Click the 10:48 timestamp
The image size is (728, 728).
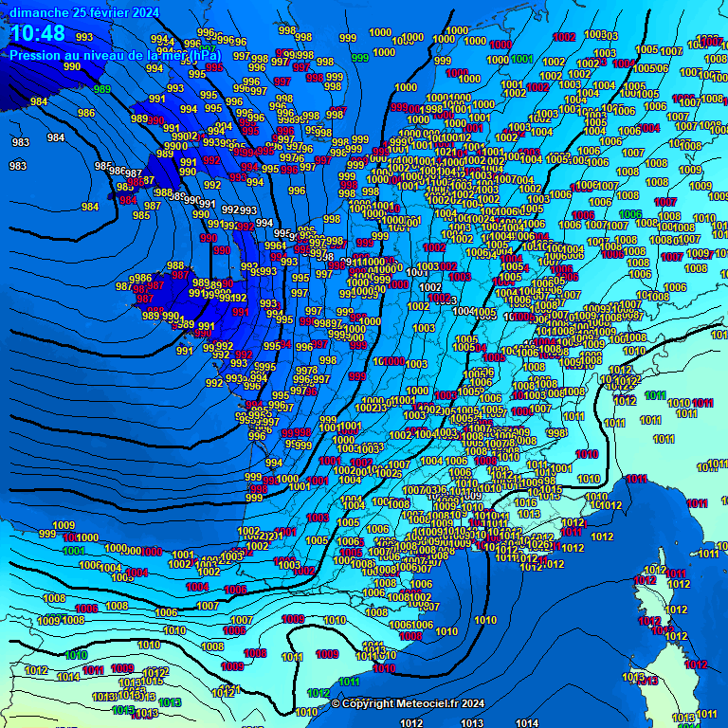tap(38, 34)
